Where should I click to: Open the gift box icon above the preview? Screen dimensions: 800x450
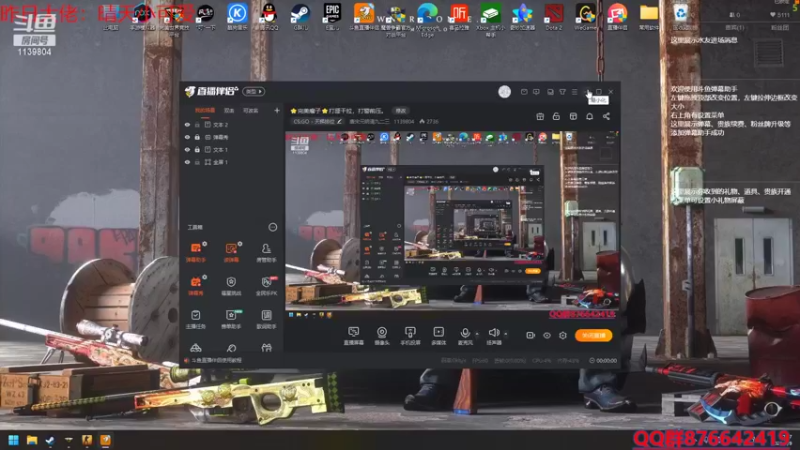(x=540, y=116)
